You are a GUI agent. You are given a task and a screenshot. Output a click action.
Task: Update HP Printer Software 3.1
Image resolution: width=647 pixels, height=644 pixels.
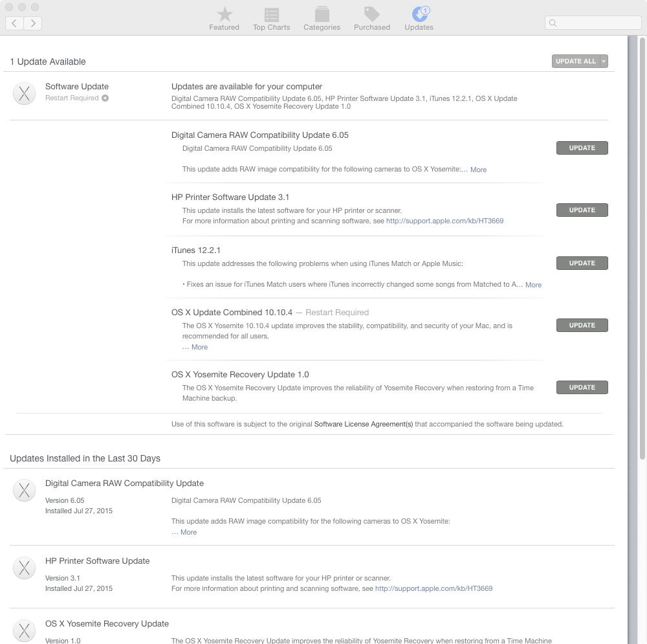[582, 210]
